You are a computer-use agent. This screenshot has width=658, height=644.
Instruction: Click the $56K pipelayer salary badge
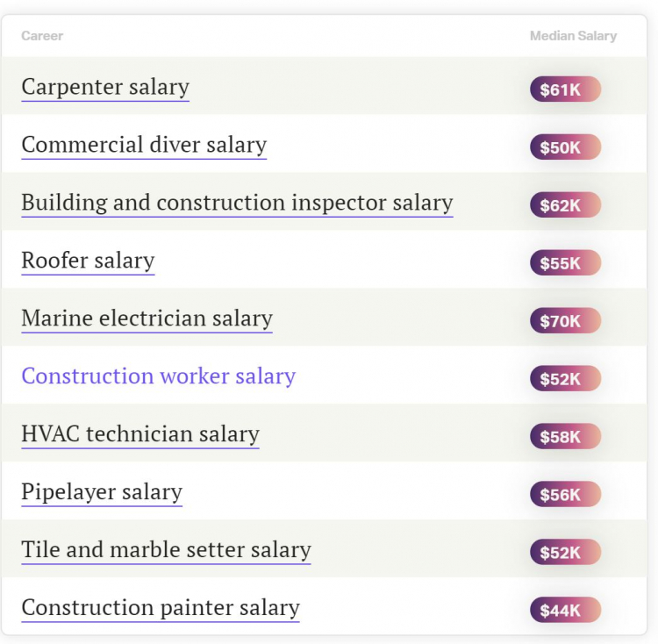565,494
